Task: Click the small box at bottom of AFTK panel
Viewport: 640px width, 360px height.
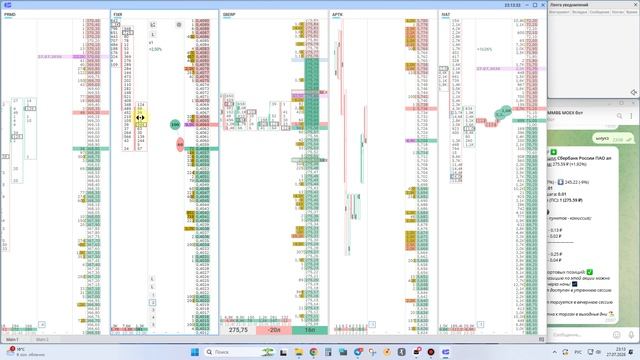Action: tap(372, 324)
